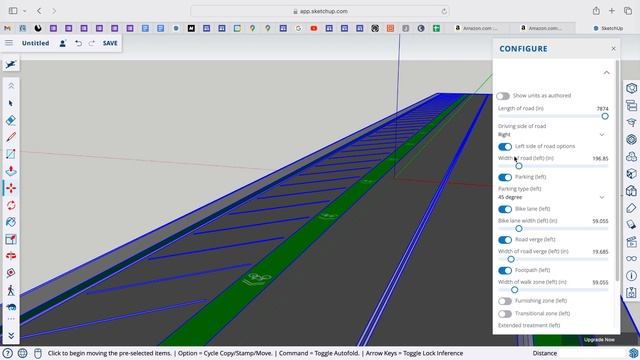Open the Components panel with three cubes
The width and height of the screenshot is (640, 360).
point(631,156)
